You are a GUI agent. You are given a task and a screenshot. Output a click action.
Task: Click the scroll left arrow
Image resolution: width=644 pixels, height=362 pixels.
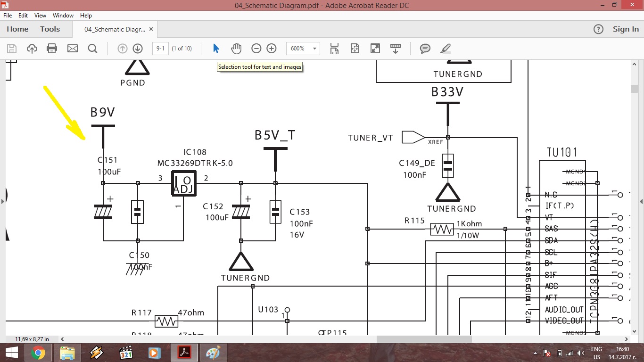[62, 339]
